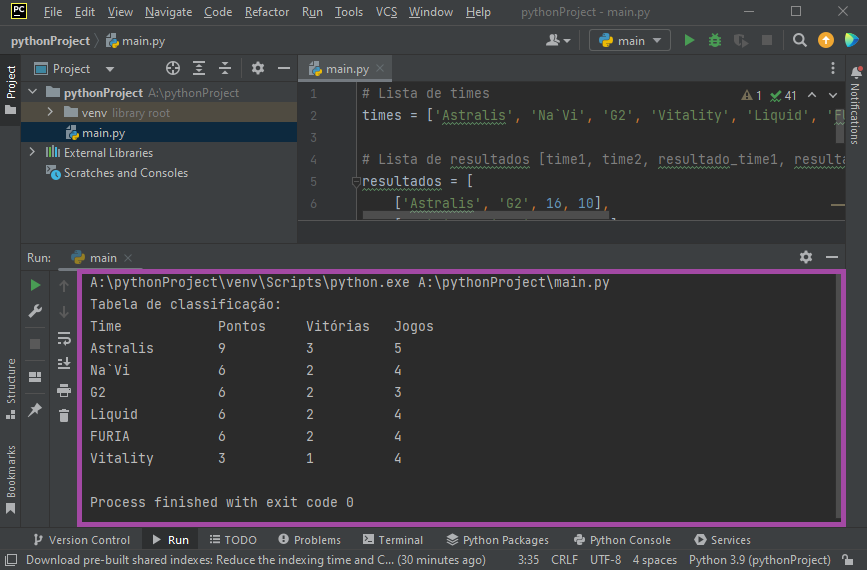
Task: Expand External Libraries tree node
Action: (33, 153)
